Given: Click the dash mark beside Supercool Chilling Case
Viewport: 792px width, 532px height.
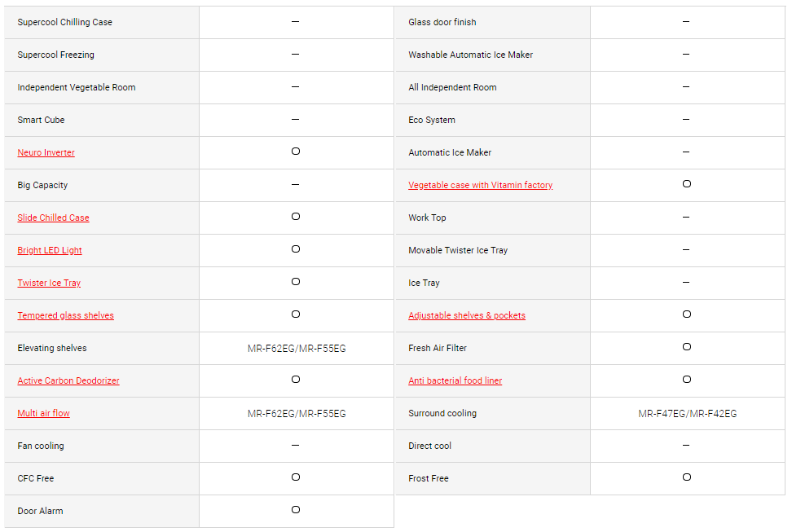Looking at the screenshot, I should click(x=296, y=22).
